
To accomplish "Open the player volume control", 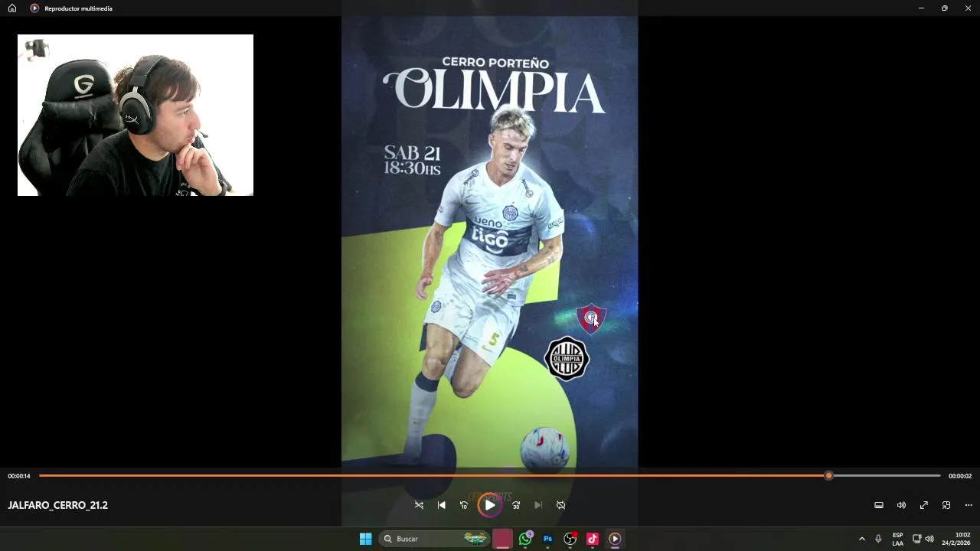I will coord(901,505).
